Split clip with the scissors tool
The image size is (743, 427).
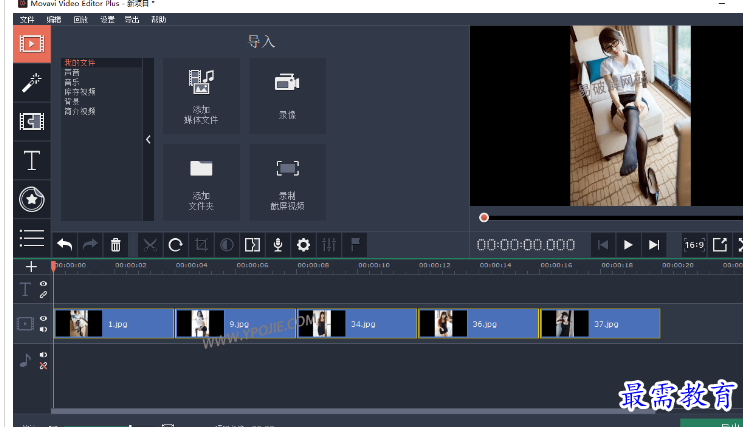tap(150, 245)
